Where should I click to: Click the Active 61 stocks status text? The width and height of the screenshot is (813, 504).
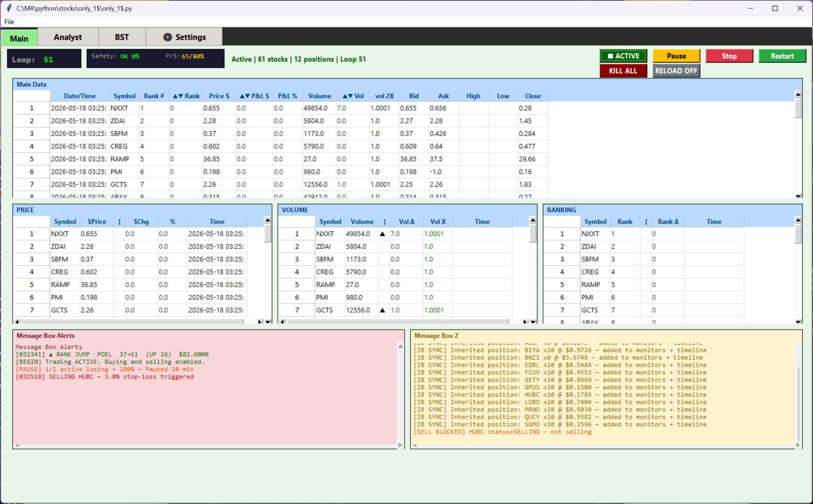point(298,59)
